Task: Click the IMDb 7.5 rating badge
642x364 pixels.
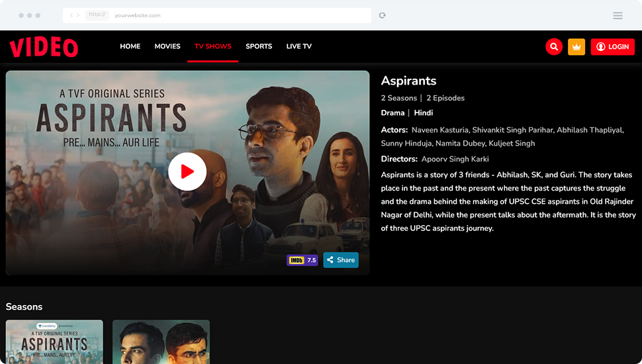Action: pyautogui.click(x=302, y=260)
